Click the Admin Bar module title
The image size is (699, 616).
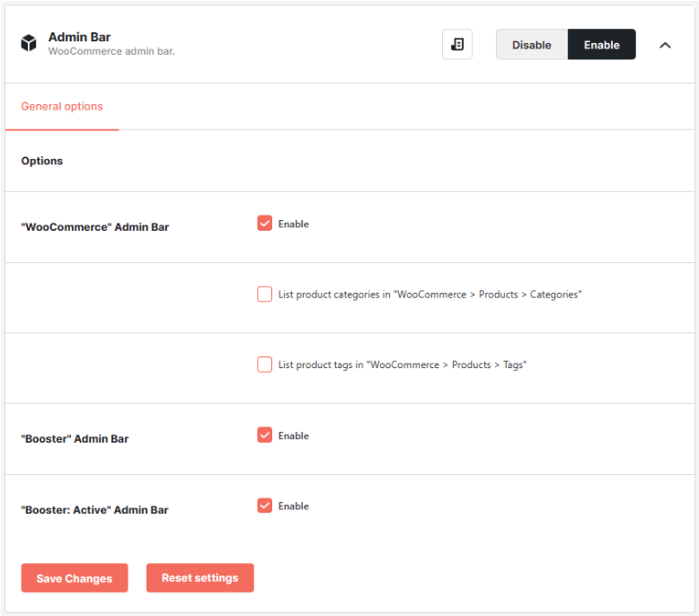click(x=79, y=37)
